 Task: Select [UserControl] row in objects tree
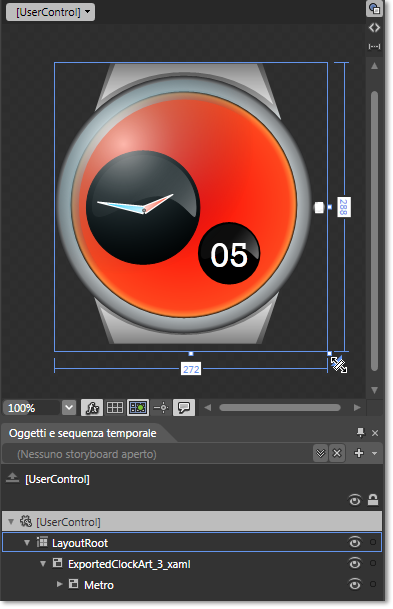coord(192,522)
